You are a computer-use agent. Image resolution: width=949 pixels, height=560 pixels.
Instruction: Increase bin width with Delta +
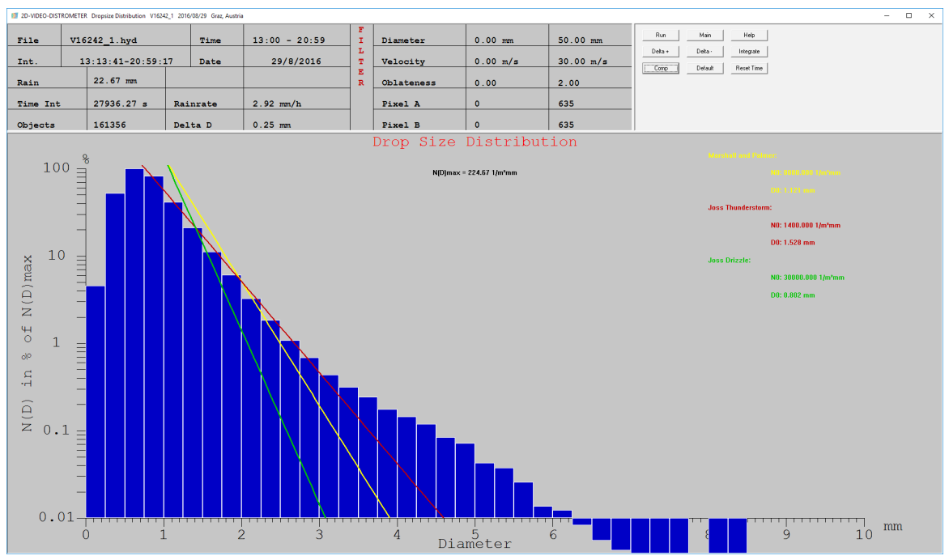coord(660,52)
